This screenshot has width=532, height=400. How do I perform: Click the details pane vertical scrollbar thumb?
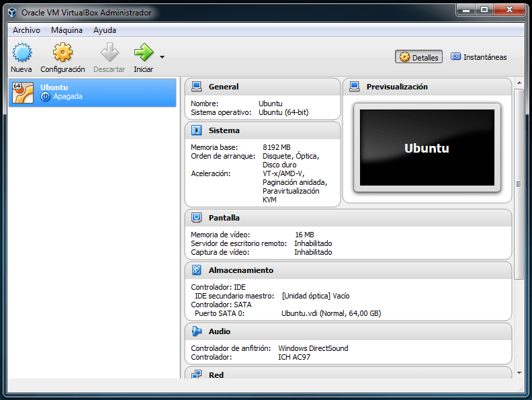pos(519,184)
